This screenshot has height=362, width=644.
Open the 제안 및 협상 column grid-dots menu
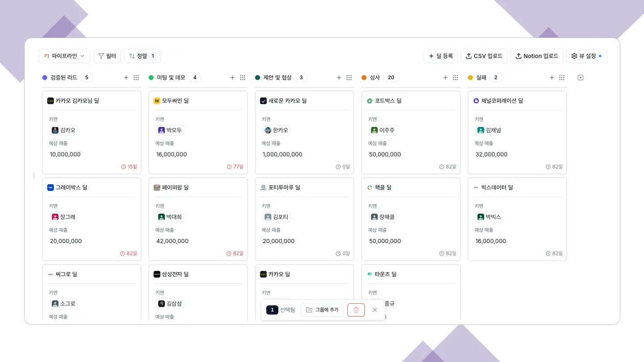click(349, 77)
